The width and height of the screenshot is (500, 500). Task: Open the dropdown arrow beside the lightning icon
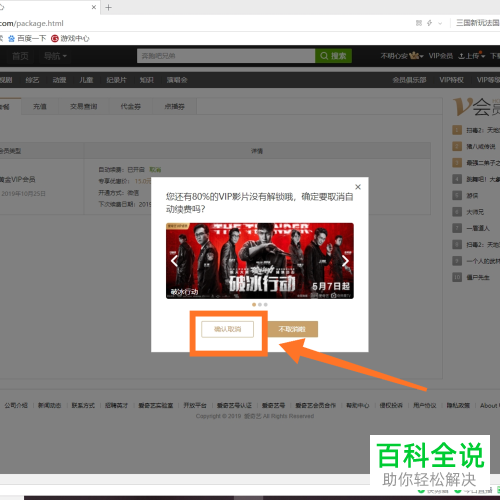pos(440,23)
